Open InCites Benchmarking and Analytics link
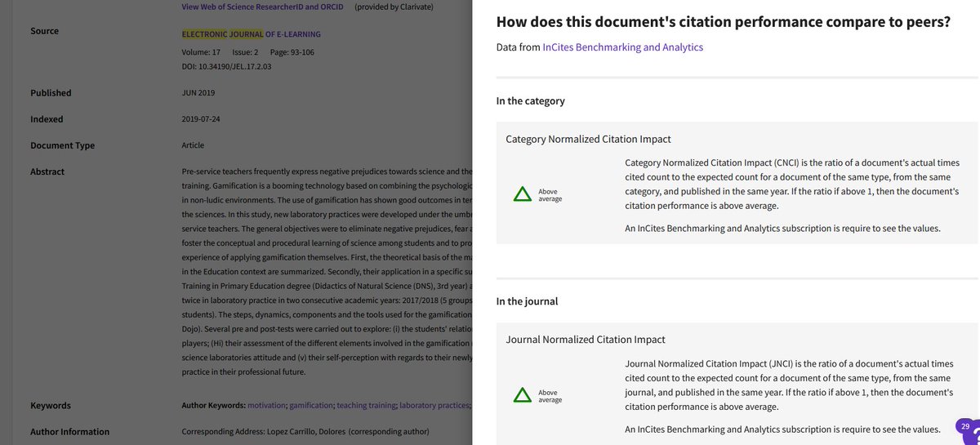Viewport: 980px width, 445px height. coord(622,47)
